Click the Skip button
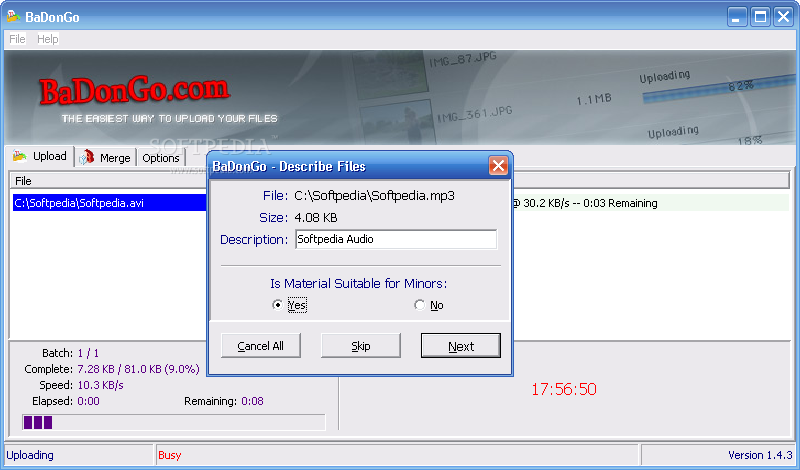The image size is (800, 470). coord(361,346)
